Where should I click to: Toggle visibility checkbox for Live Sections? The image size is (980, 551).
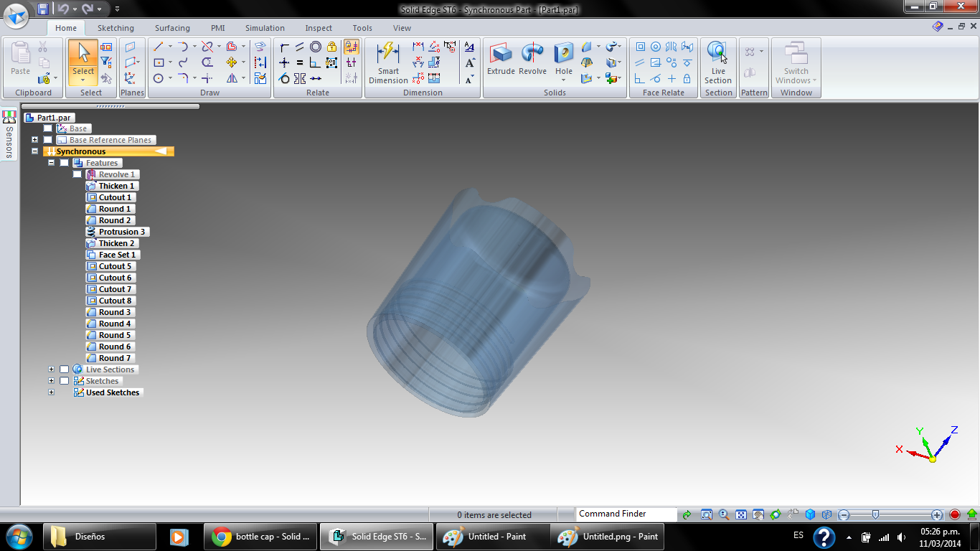click(x=64, y=369)
